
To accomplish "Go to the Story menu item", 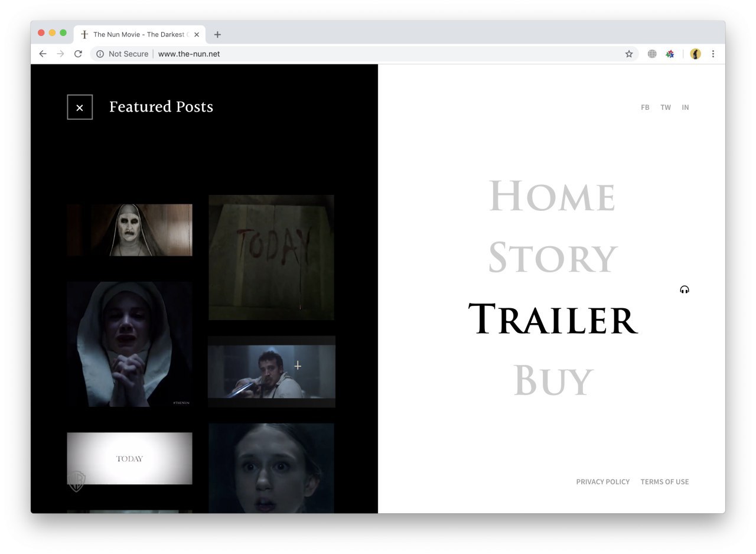I will click(x=553, y=258).
